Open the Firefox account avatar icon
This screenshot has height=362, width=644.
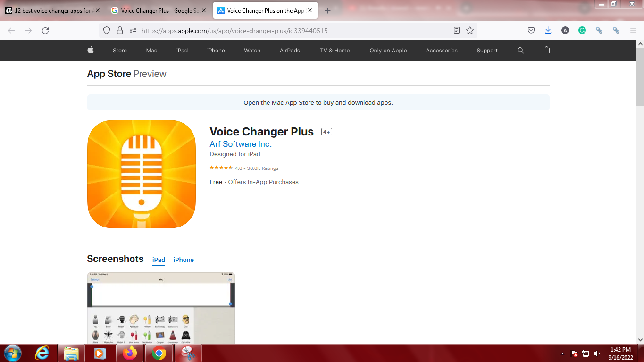565,30
